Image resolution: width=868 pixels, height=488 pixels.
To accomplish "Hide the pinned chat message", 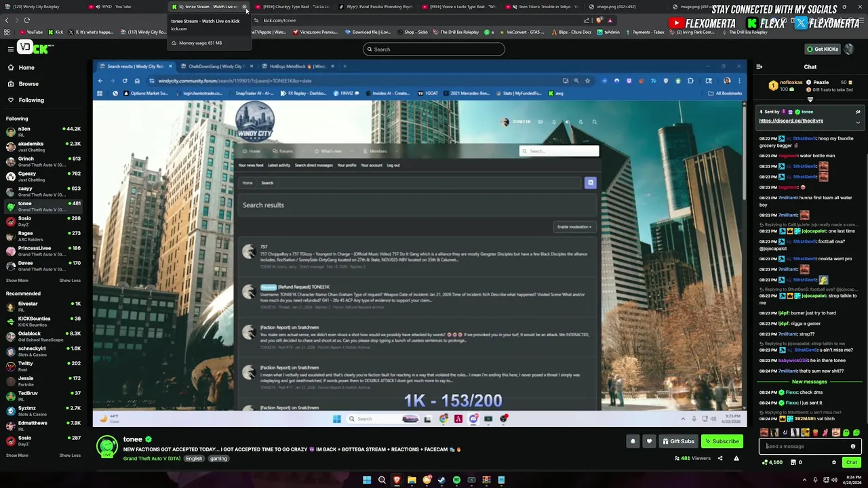I will [x=858, y=112].
